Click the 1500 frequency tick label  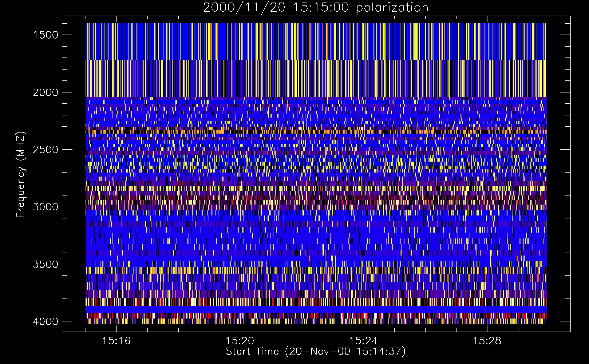pos(46,35)
